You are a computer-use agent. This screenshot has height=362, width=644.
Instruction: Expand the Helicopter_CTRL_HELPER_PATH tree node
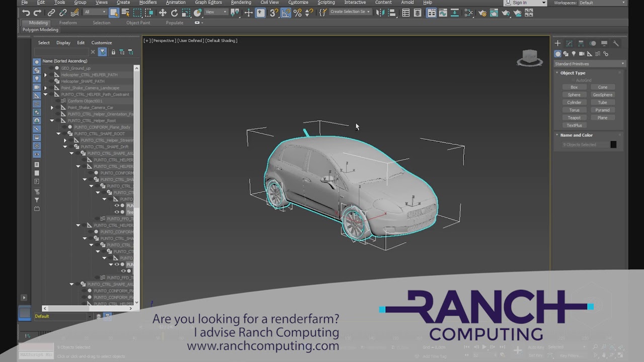click(x=45, y=75)
